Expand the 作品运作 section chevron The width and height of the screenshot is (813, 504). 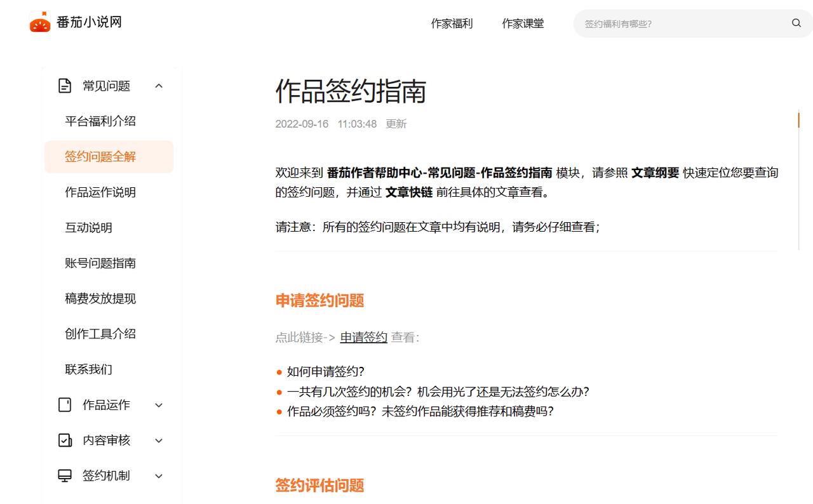(159, 405)
